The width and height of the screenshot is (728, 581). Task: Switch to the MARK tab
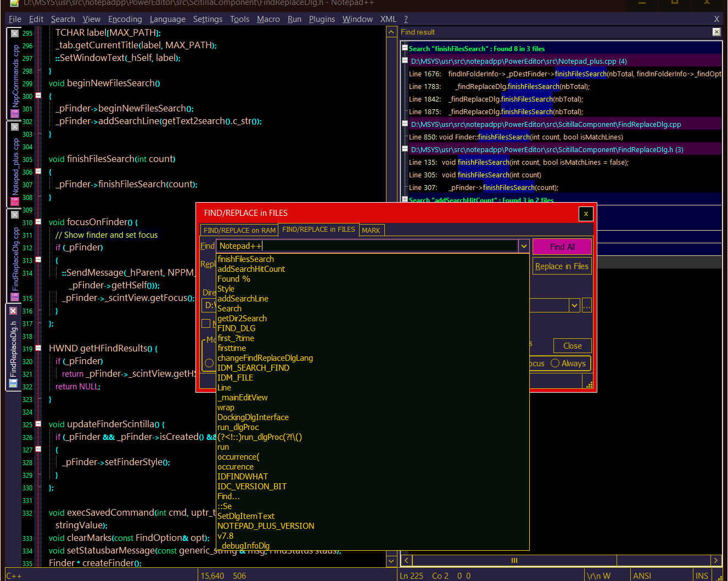372,230
